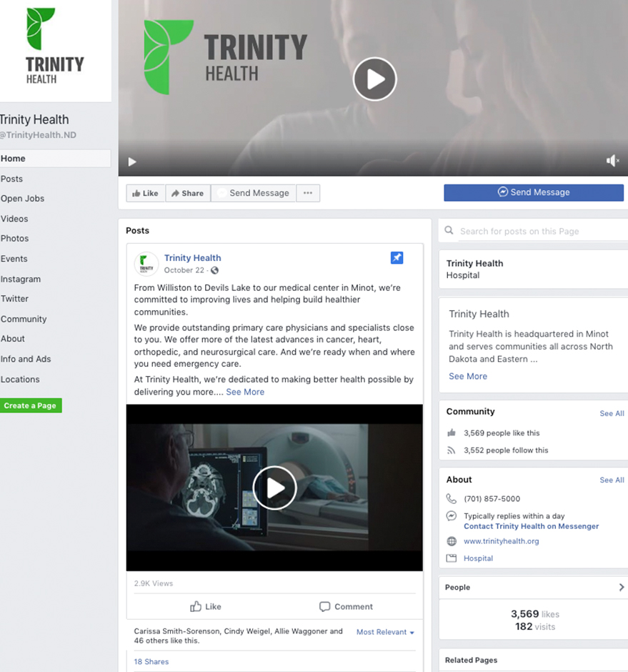The width and height of the screenshot is (628, 672).
Task: Go to the About sidebar item
Action: pos(12,339)
